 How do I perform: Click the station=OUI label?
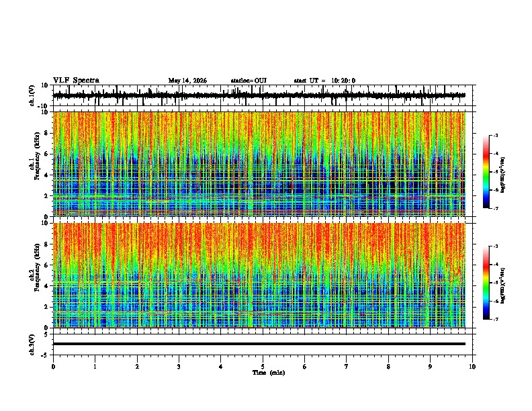(x=249, y=81)
